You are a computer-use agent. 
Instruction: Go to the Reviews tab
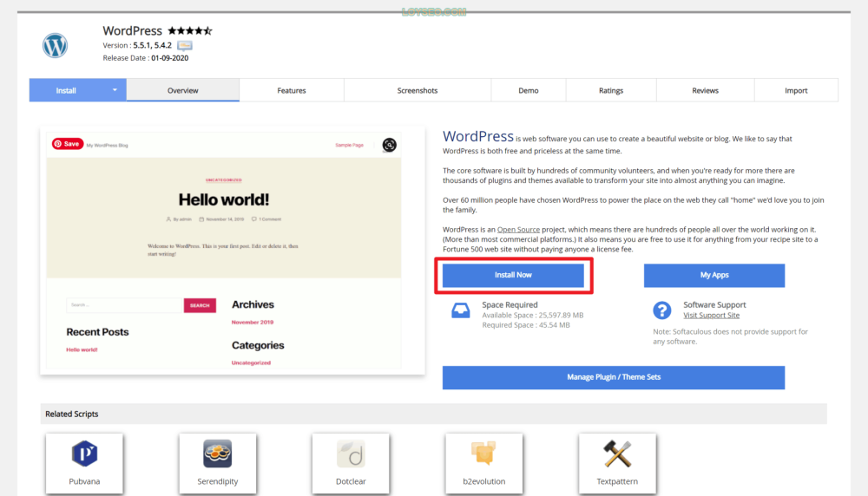(x=705, y=91)
